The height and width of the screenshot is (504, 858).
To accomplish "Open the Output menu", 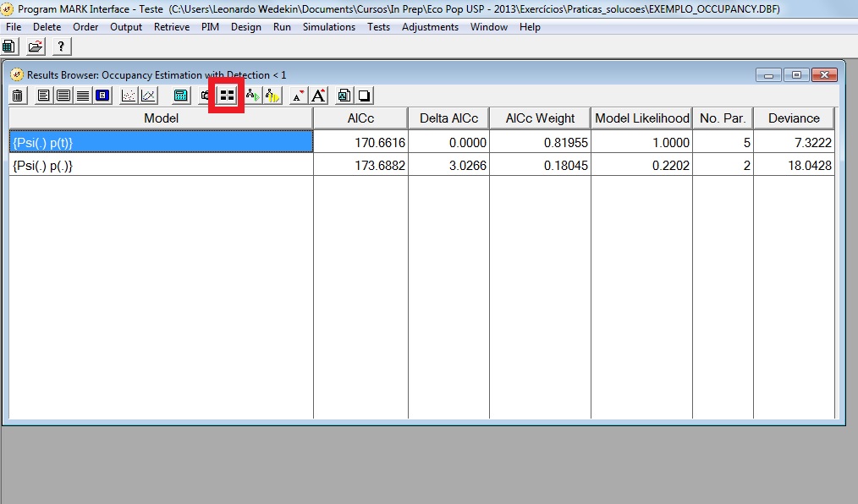I will pos(126,27).
